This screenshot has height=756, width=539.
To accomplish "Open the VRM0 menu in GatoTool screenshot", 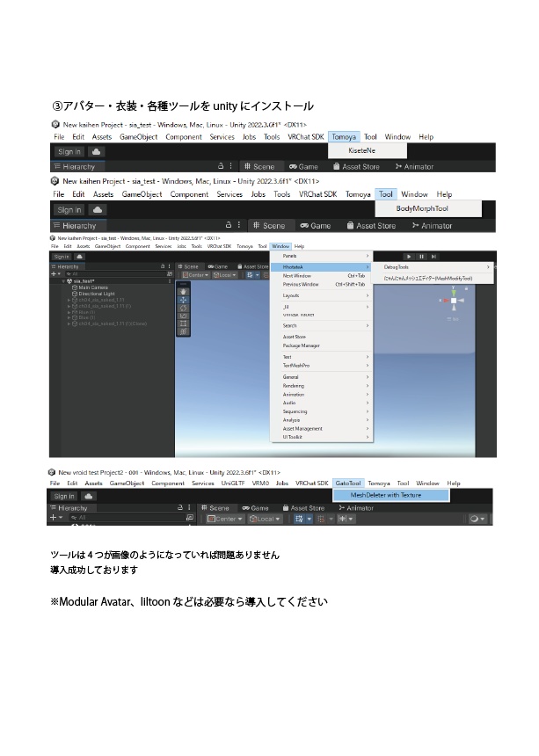I will [260, 483].
